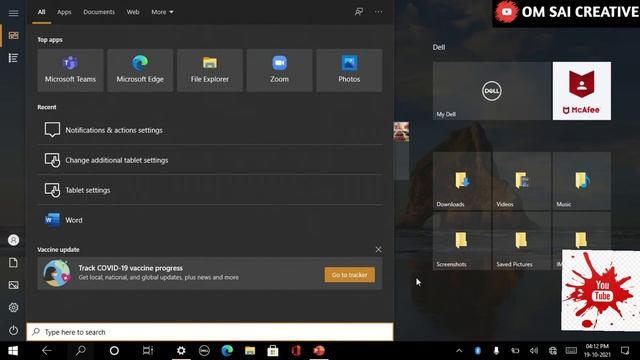Show pinned tiles view in Start
The image size is (640, 360).
pos(13,36)
